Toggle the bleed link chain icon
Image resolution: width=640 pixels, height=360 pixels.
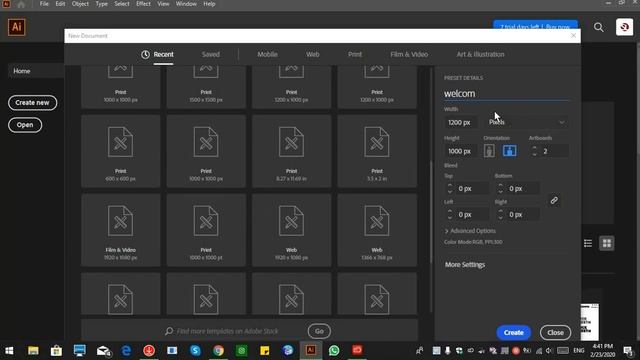[554, 200]
